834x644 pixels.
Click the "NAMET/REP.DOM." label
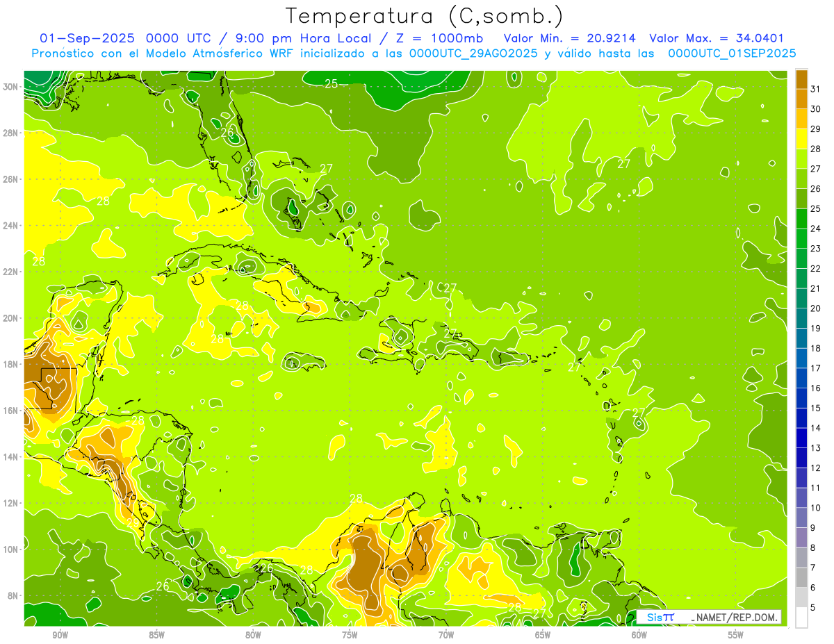coord(737,617)
